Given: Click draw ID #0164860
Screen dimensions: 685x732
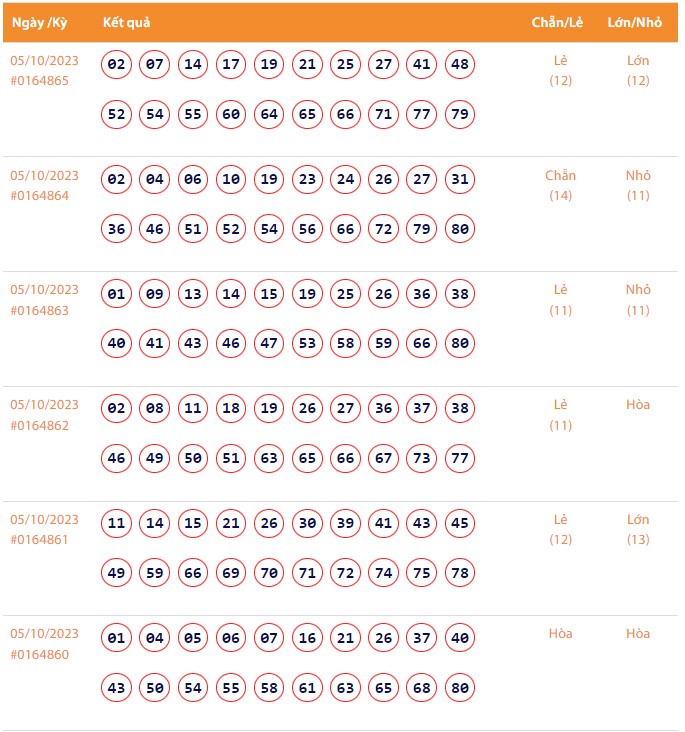Looking at the screenshot, I should (40, 654).
